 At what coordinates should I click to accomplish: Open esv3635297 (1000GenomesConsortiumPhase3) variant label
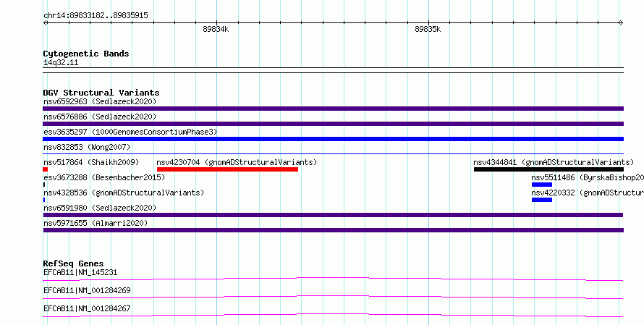130,132
